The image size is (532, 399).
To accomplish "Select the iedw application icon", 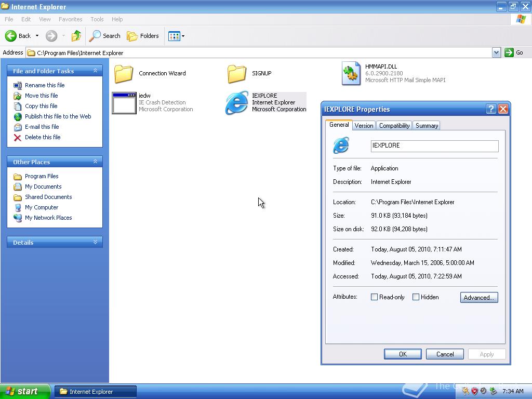I will click(124, 103).
